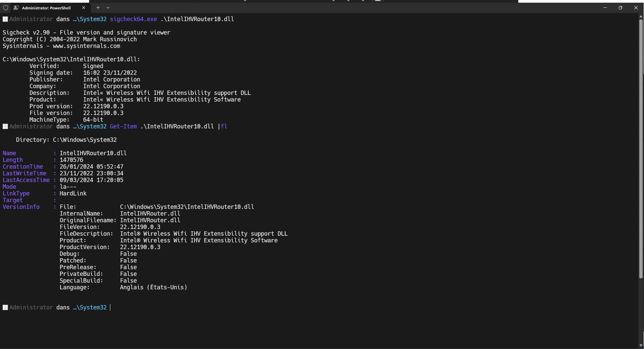The height and width of the screenshot is (349, 644).
Task: Click the Language value Anglais (États-Unis)
Action: (x=154, y=287)
